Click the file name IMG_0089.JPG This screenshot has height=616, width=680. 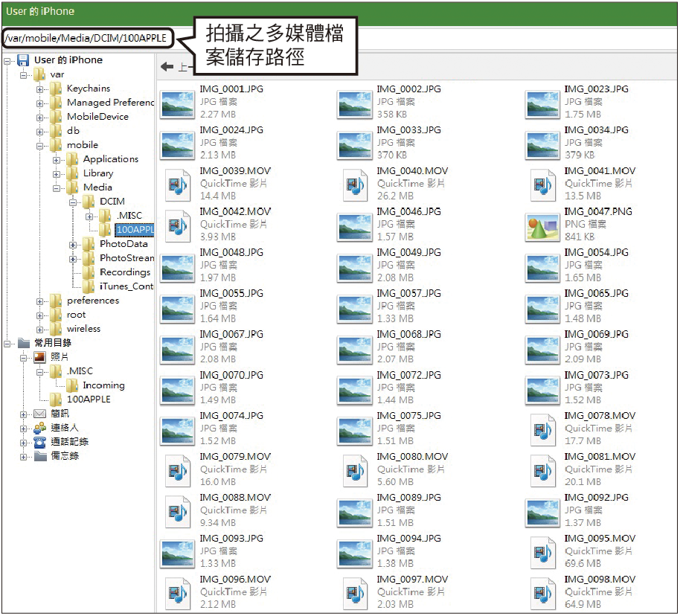pos(408,497)
